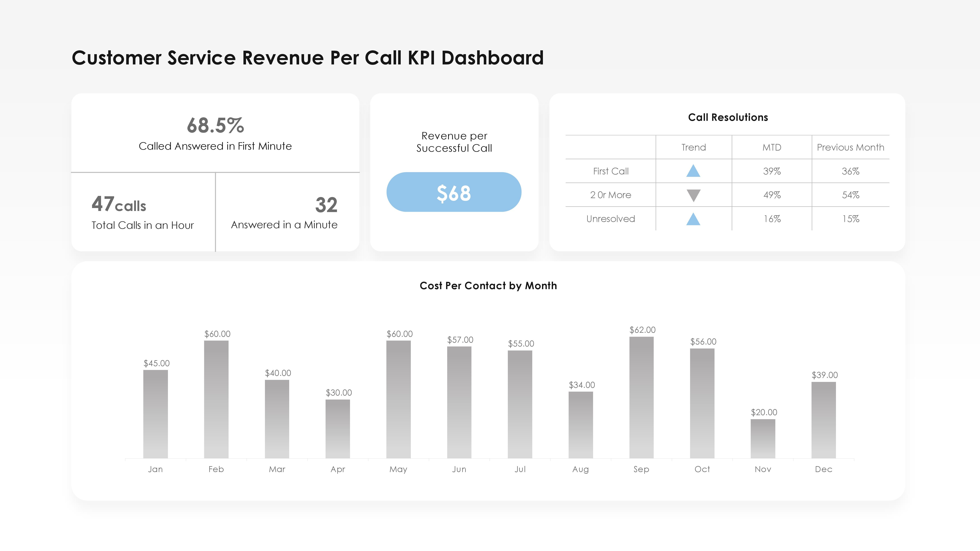Click the $56.00 data label
This screenshot has height=551, width=980.
coord(703,342)
